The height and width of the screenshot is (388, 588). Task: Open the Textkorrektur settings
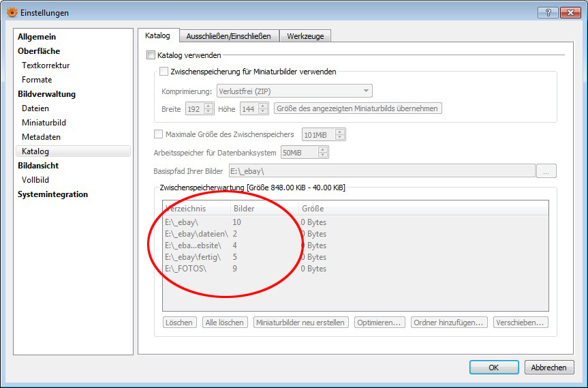pos(46,65)
